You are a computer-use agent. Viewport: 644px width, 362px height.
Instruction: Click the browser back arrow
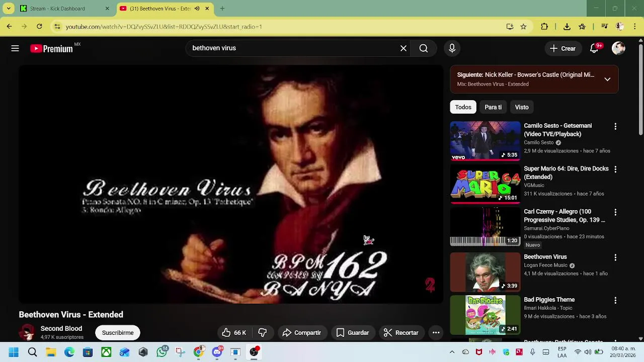(x=9, y=27)
